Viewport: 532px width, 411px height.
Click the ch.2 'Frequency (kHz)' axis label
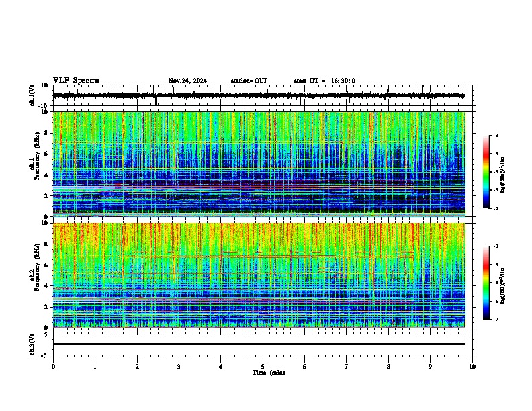click(x=37, y=267)
